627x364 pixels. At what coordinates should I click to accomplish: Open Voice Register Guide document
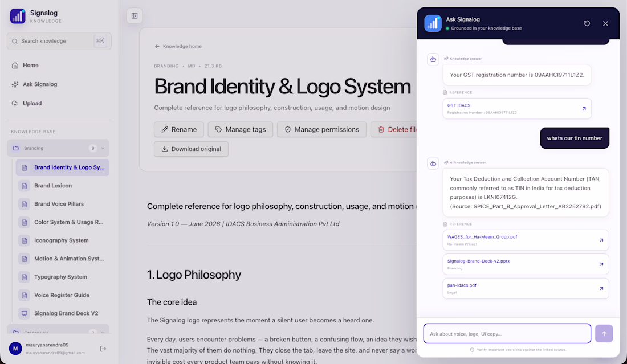click(62, 295)
